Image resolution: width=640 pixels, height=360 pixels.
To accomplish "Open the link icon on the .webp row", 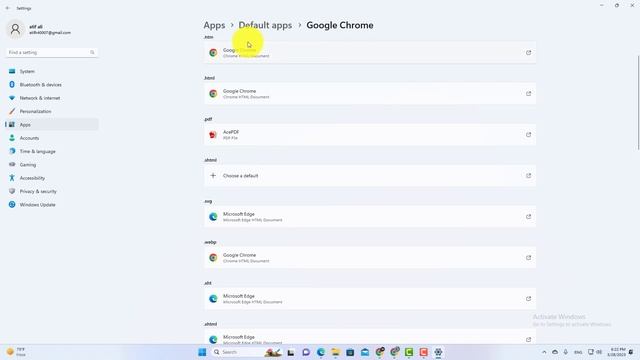I will [529, 258].
